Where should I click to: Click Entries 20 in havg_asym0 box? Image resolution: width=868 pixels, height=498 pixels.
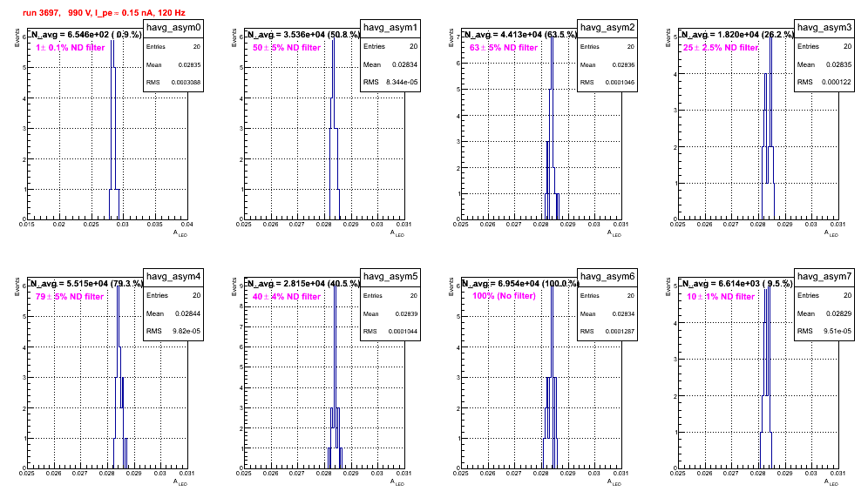173,47
